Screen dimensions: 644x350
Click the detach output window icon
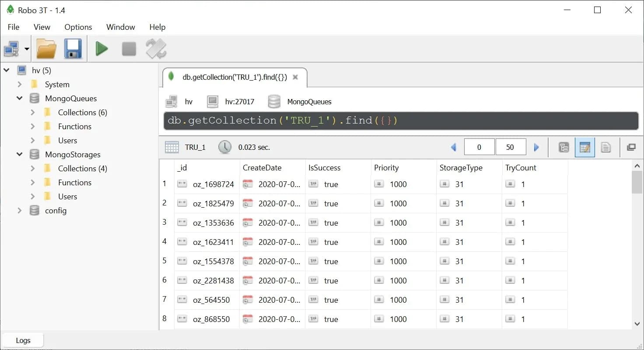pos(631,147)
